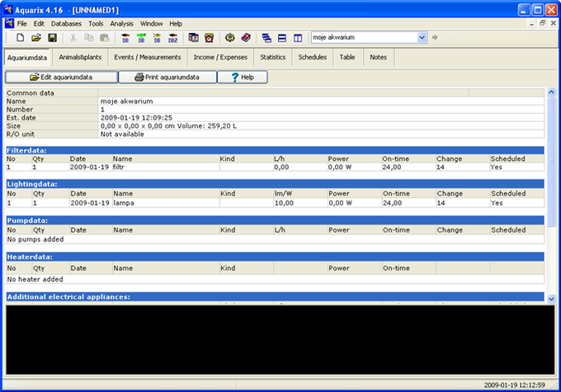561x392 pixels.
Task: Close the inner UNNAMED1 document
Action: coord(553,23)
